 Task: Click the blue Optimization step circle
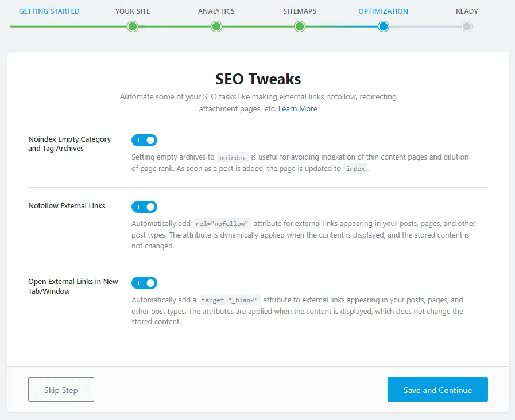pos(384,26)
